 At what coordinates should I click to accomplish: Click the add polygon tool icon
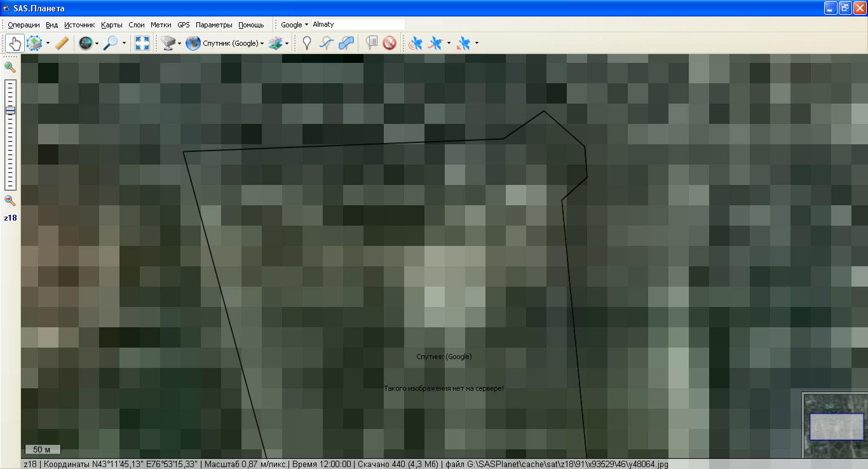pyautogui.click(x=347, y=43)
